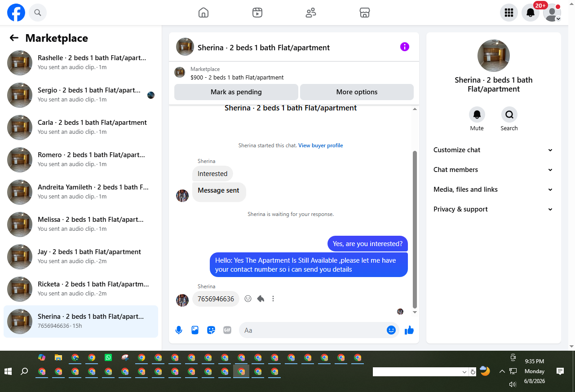Click the More options button
The width and height of the screenshot is (575, 392).
click(357, 92)
